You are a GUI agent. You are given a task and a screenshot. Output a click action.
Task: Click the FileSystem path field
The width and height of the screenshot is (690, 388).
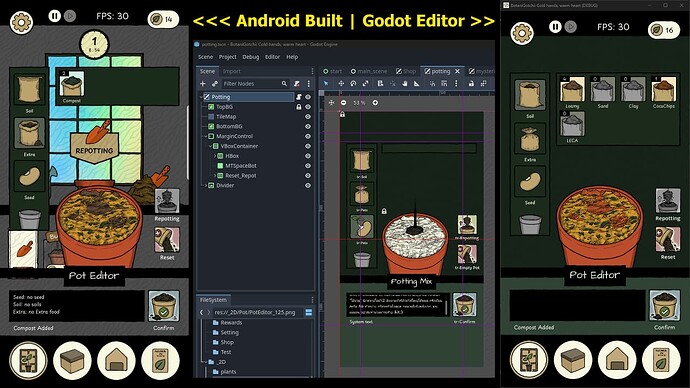(x=258, y=312)
